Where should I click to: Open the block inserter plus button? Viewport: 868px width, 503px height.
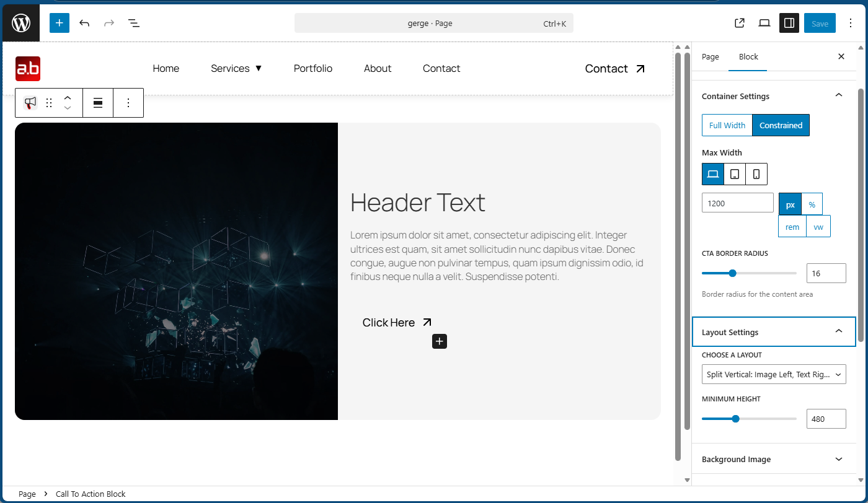(x=60, y=24)
